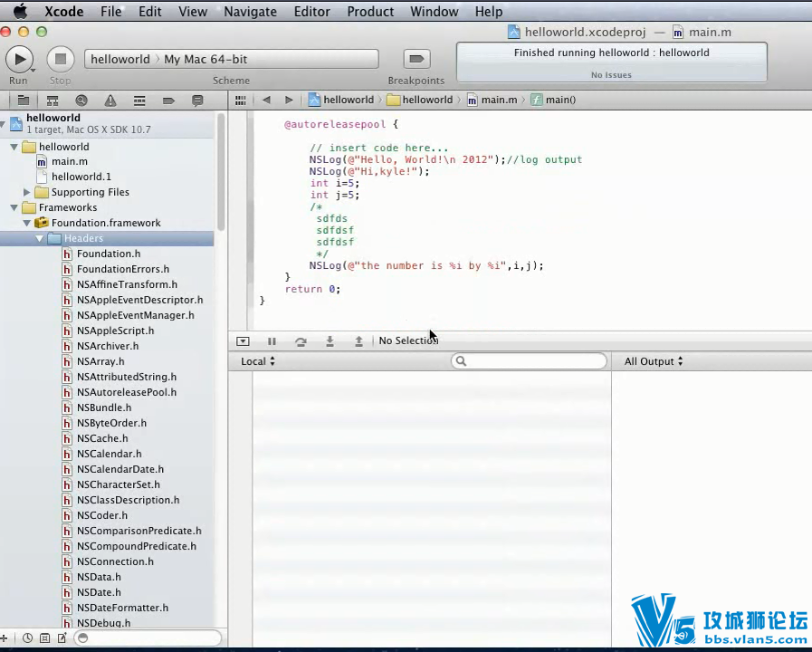Click main() function in the jump bar
The height and width of the screenshot is (652, 812).
[x=554, y=100]
